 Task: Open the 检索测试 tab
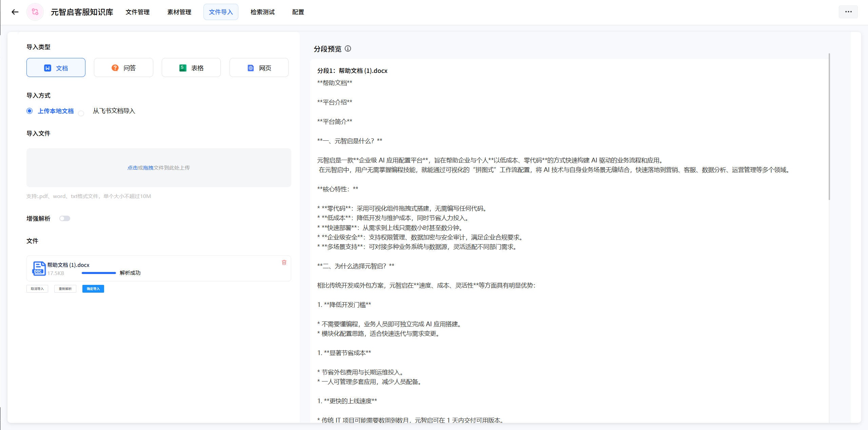(x=262, y=12)
